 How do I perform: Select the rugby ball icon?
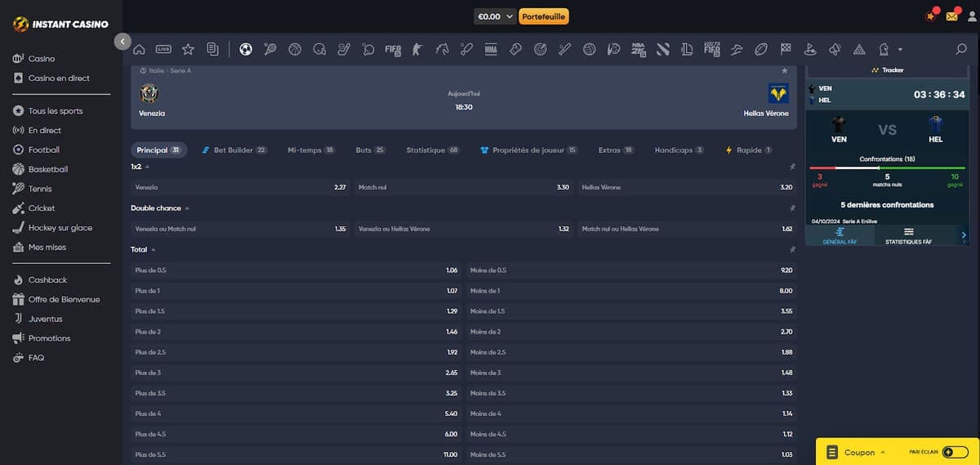pos(761,49)
